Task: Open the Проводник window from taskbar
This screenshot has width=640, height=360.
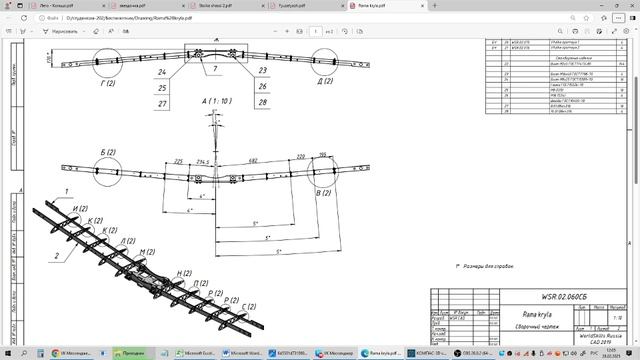Action: click(x=133, y=353)
